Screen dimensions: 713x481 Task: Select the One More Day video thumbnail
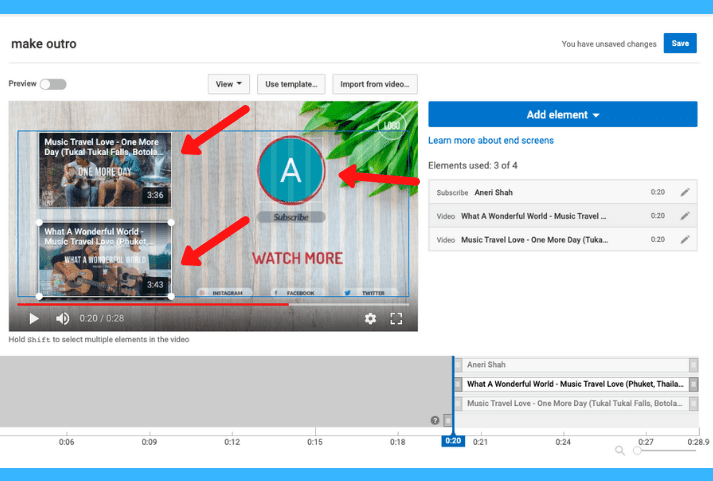coord(105,170)
